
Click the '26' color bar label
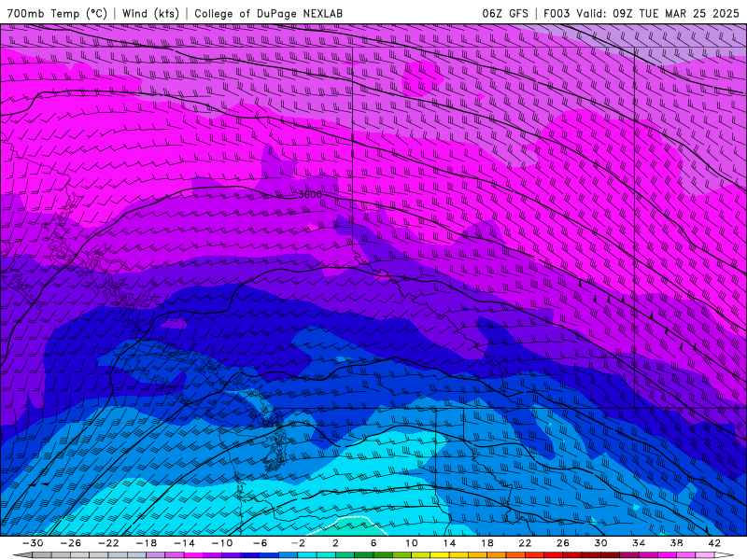pos(563,543)
